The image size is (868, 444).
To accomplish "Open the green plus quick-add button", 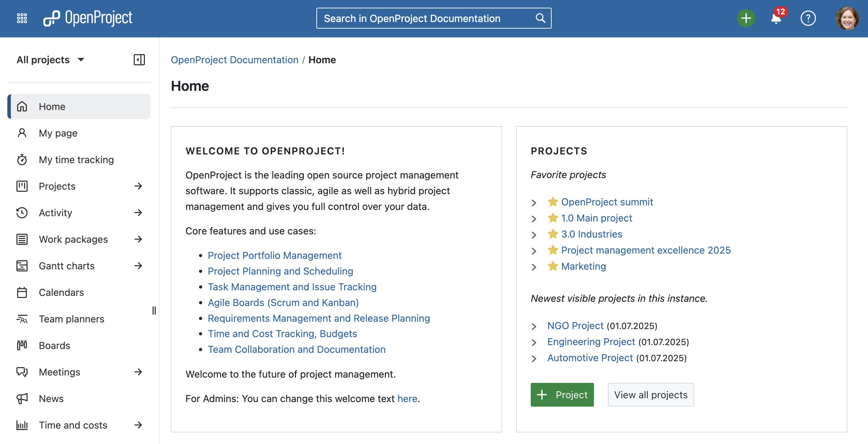I will (x=745, y=18).
